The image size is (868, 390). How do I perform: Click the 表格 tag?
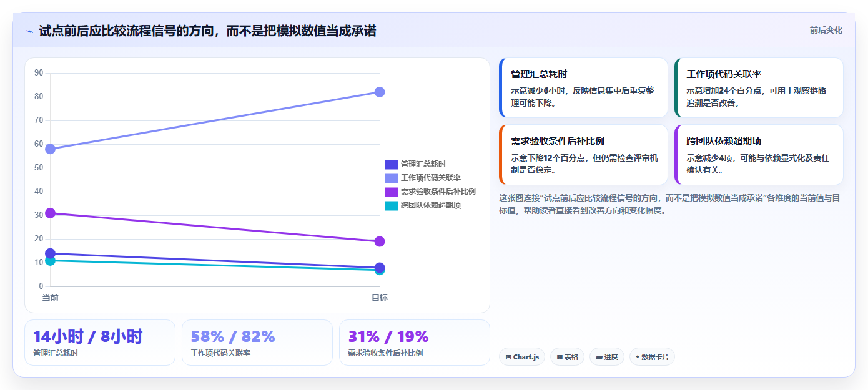tap(567, 357)
